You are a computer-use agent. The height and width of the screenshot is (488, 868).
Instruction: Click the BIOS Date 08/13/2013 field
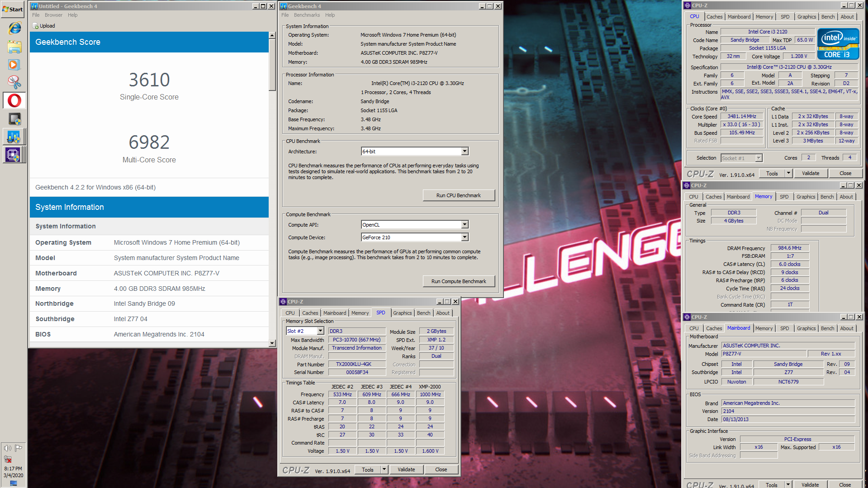click(x=788, y=419)
